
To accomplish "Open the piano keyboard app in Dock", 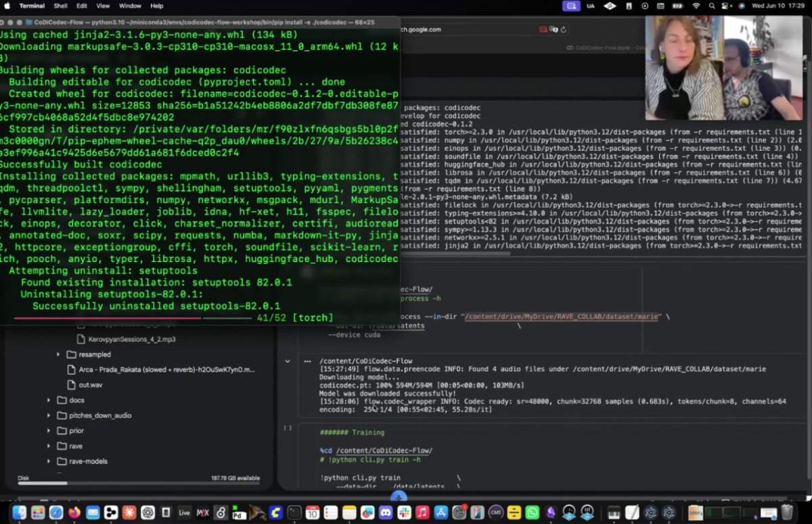I will click(x=613, y=512).
